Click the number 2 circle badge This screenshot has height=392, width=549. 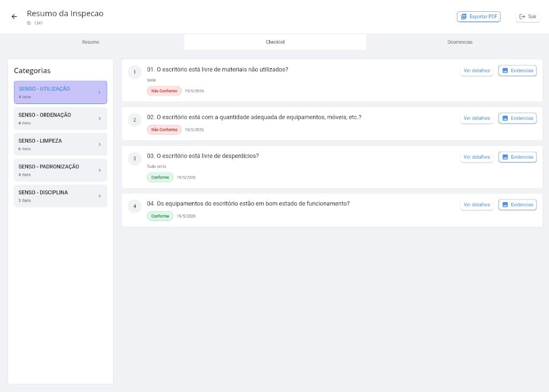(x=135, y=120)
